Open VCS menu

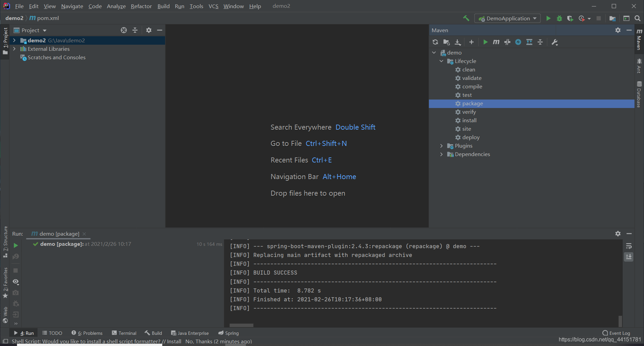pyautogui.click(x=213, y=6)
